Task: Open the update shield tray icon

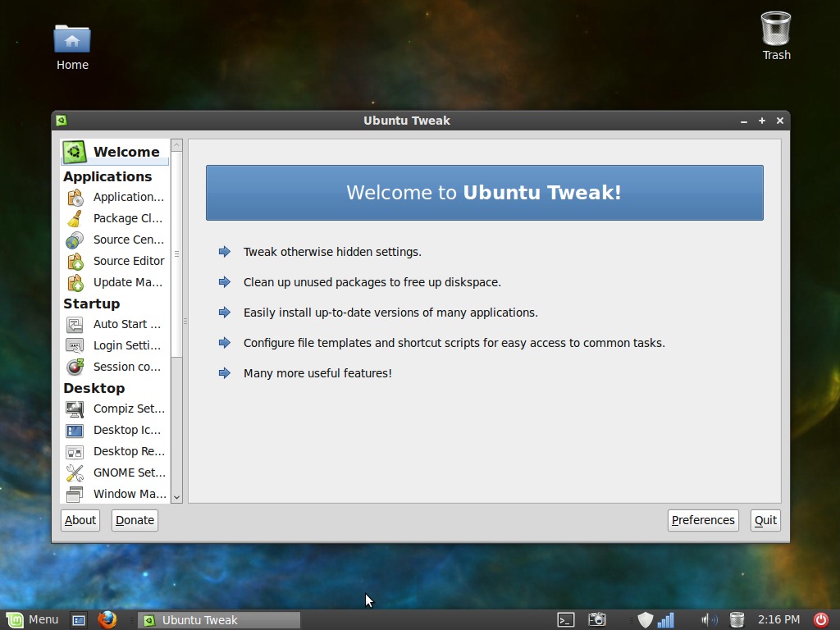Action: (646, 620)
